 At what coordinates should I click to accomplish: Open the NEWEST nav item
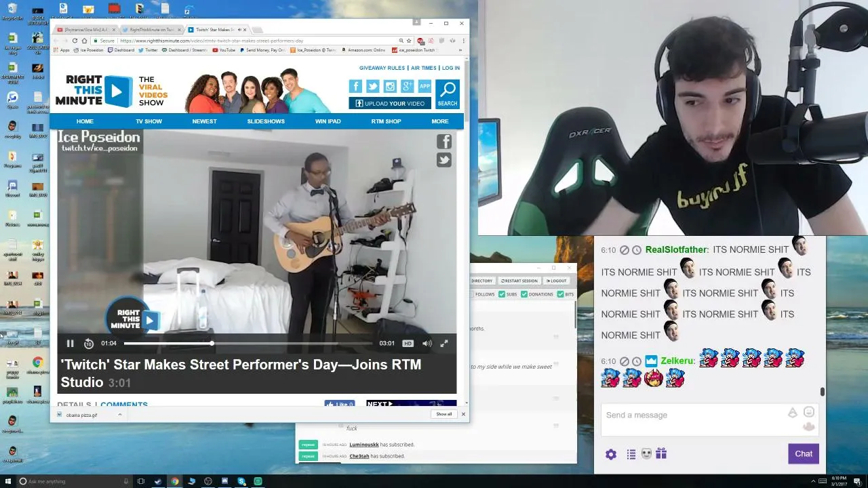204,121
